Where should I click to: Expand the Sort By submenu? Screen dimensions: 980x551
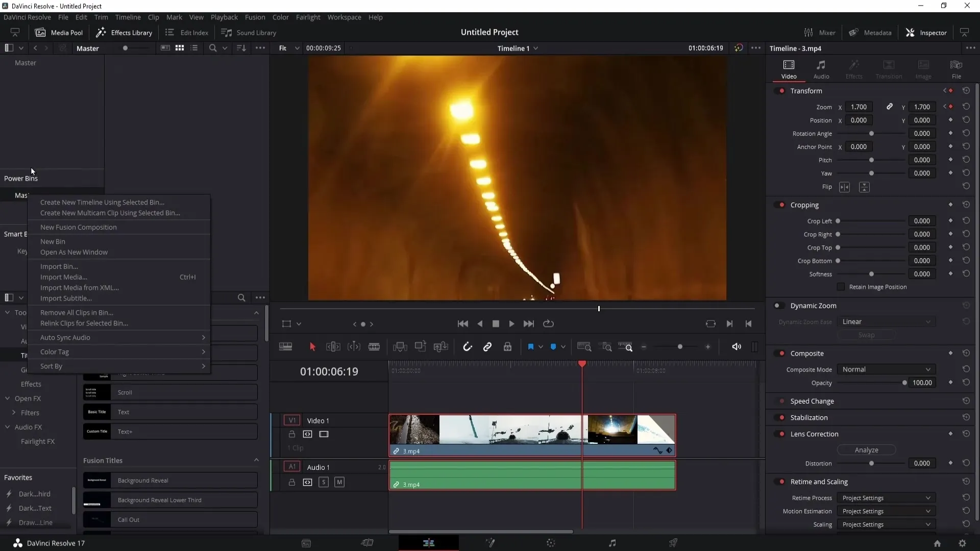(119, 366)
